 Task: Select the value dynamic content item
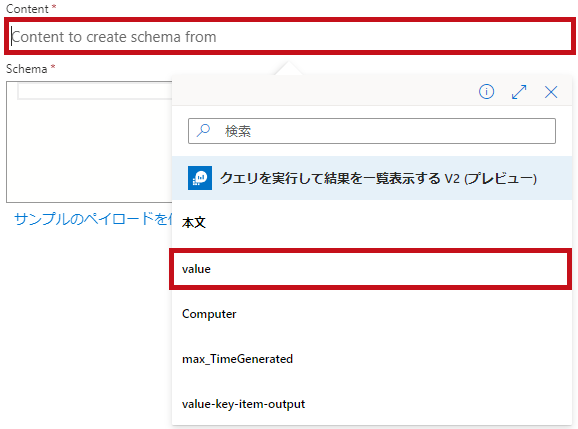tap(370, 269)
